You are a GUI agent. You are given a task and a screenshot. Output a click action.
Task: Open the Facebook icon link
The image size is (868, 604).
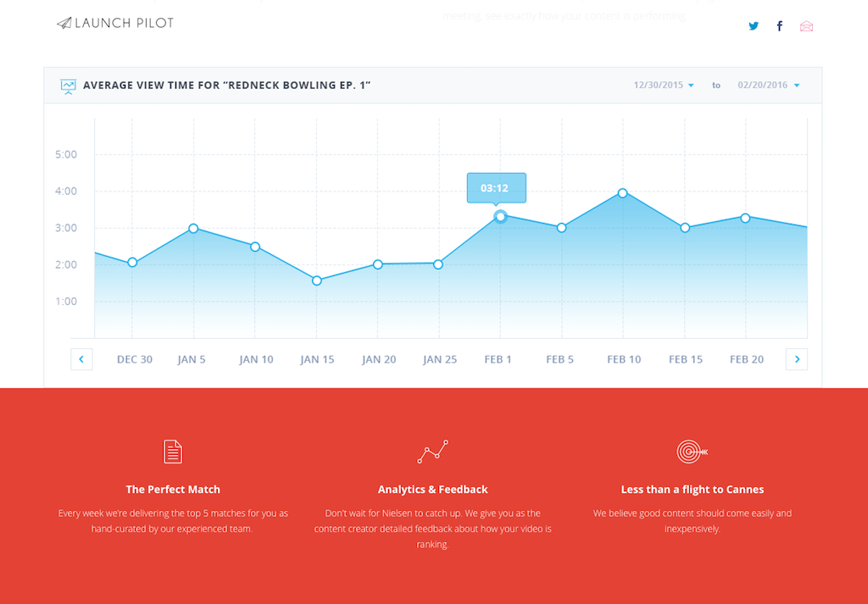point(780,26)
